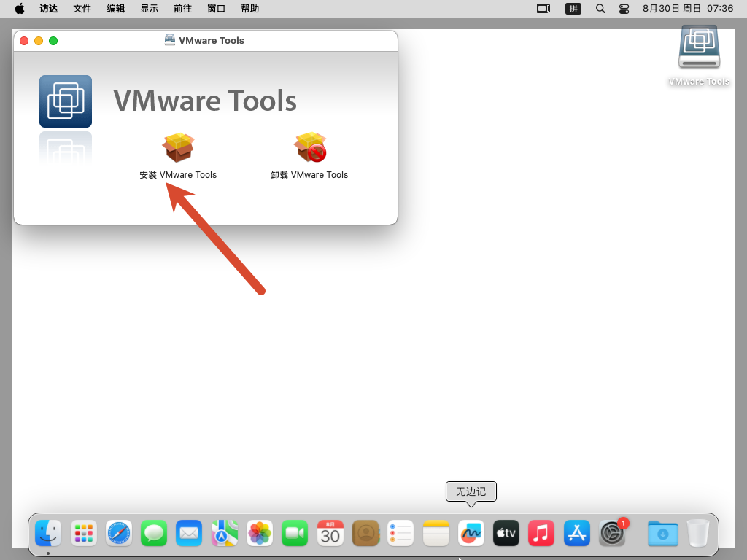Screen dimensions: 747x560
Task: Open the 显示 menu
Action: (x=149, y=9)
